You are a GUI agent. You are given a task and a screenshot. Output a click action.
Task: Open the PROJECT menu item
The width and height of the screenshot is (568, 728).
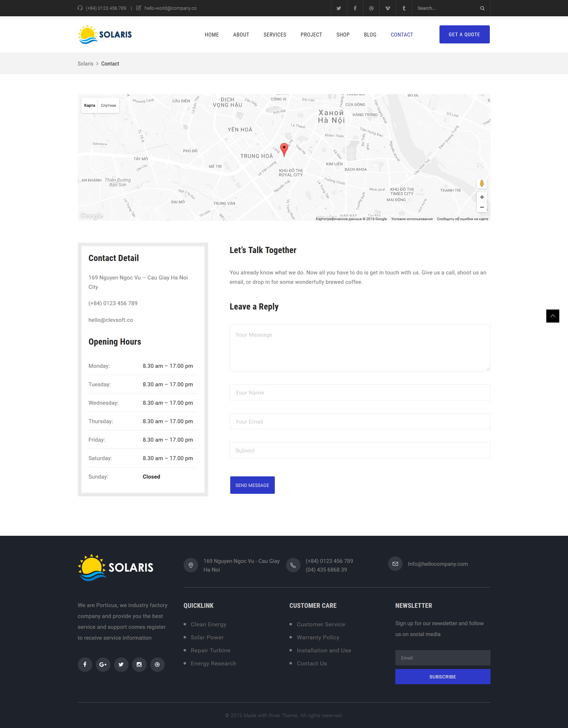(x=311, y=35)
